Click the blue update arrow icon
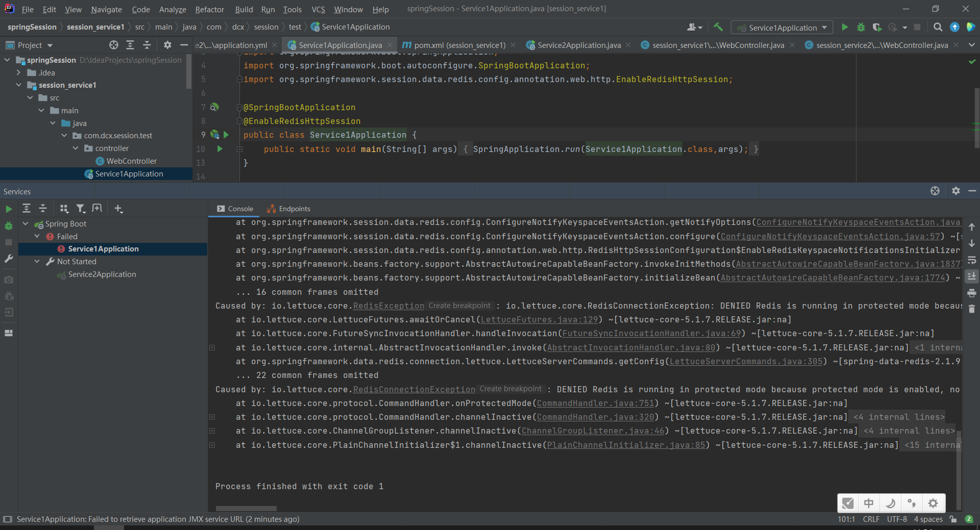The width and height of the screenshot is (980, 530). coord(954,28)
